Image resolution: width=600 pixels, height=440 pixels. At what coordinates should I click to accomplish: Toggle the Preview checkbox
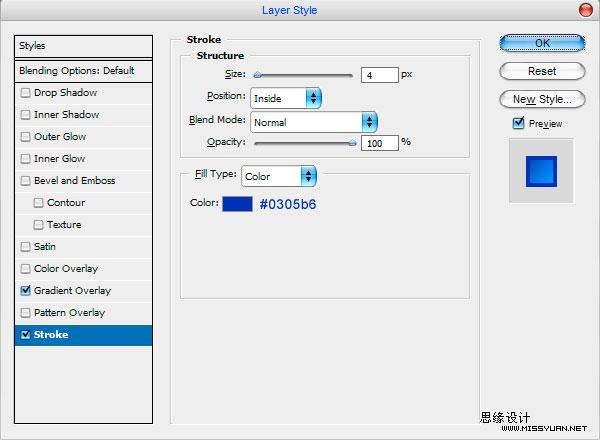pos(518,123)
